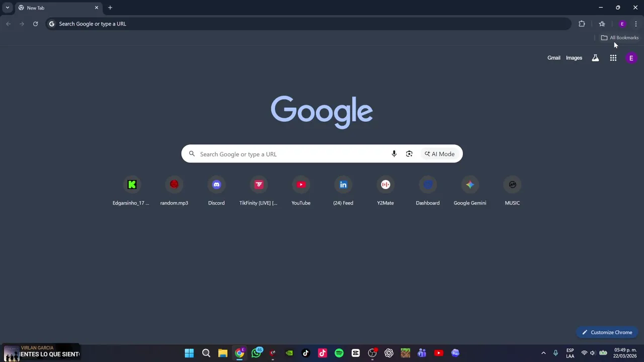
Task: Open the tab search dropdown arrow
Action: pyautogui.click(x=7, y=8)
